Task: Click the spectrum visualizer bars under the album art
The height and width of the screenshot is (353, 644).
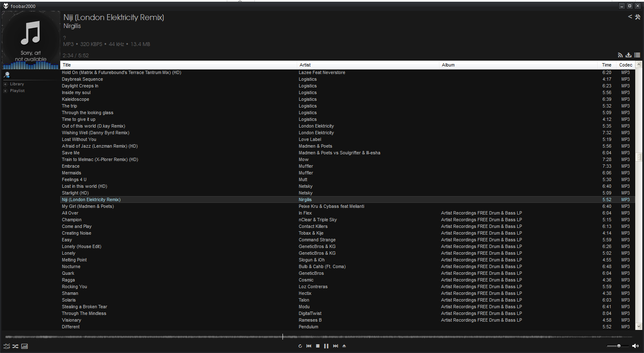Action: (x=31, y=66)
